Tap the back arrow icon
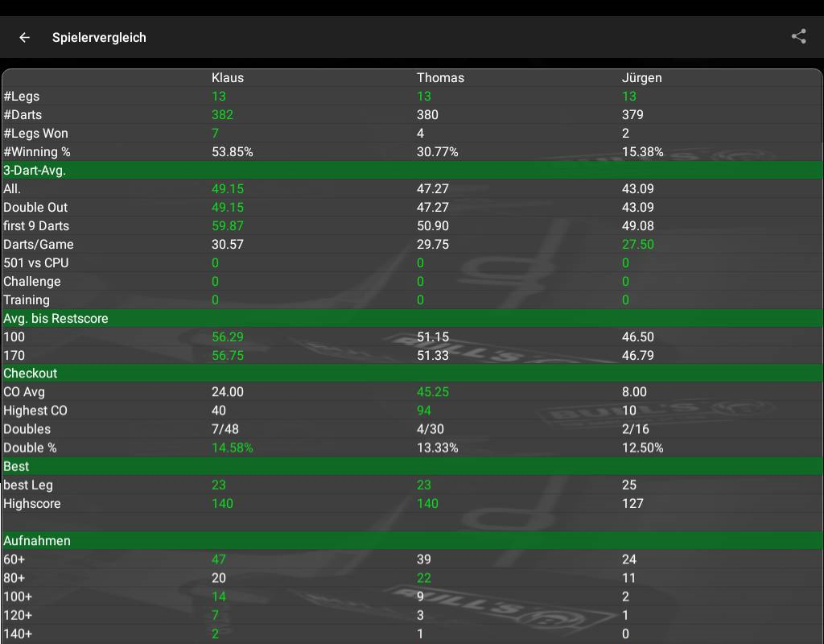 coord(25,37)
